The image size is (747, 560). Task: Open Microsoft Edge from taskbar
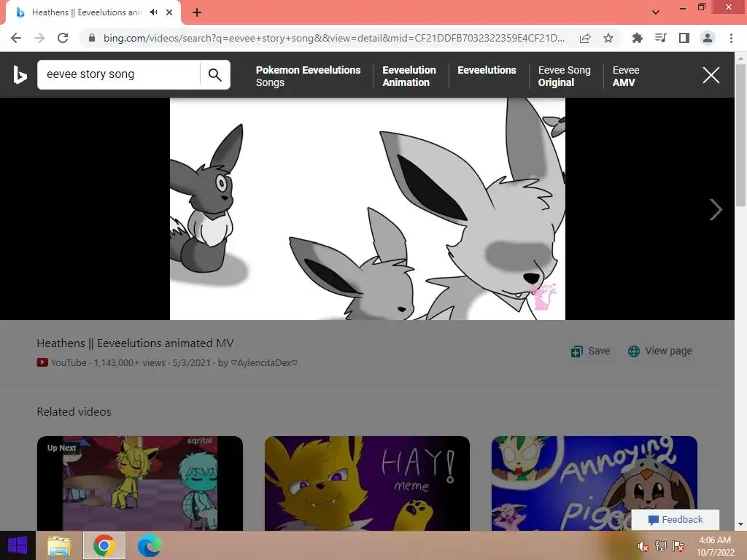149,545
